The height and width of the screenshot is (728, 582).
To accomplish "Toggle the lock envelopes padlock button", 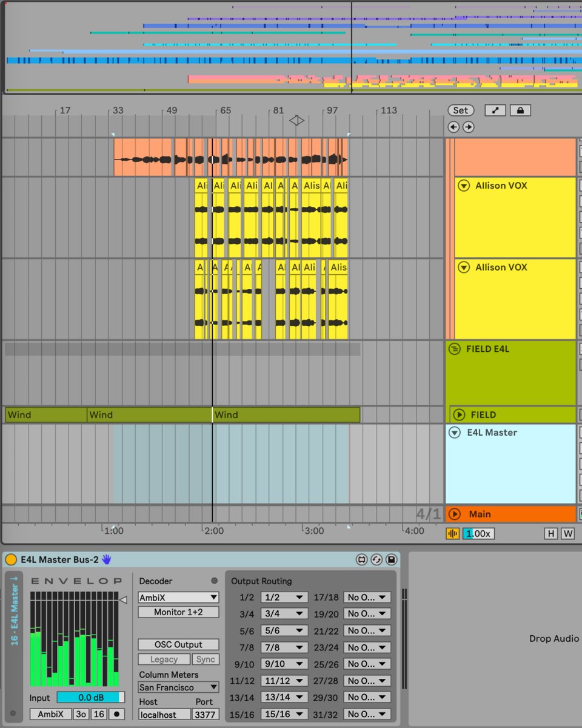I will (x=520, y=110).
